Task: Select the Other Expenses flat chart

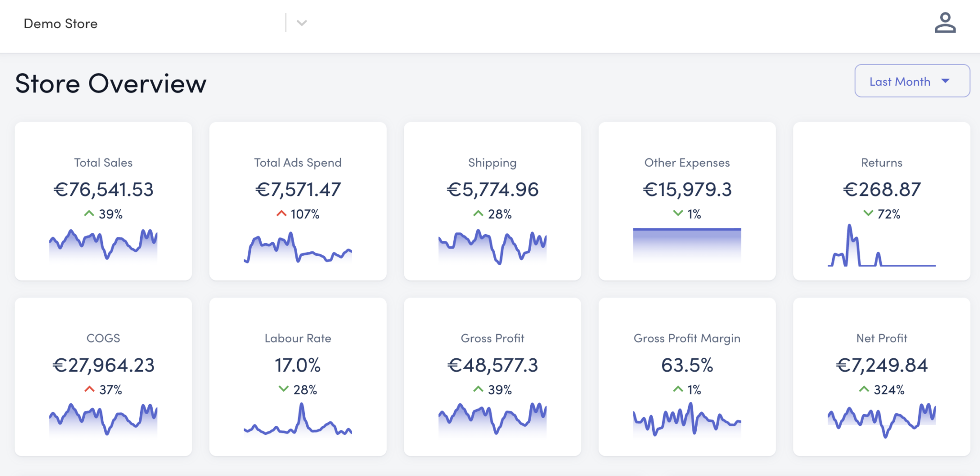Action: coord(687,244)
